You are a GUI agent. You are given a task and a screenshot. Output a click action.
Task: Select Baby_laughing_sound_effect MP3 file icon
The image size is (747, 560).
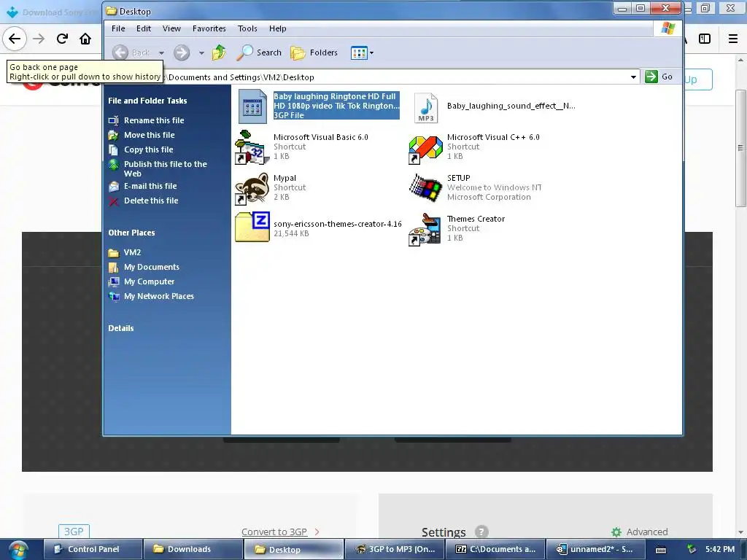[426, 108]
